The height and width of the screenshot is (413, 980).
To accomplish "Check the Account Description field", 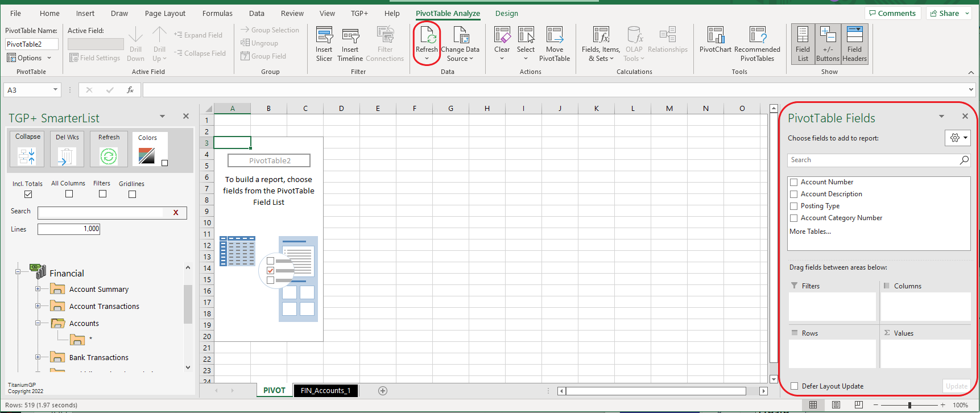I will pos(793,195).
